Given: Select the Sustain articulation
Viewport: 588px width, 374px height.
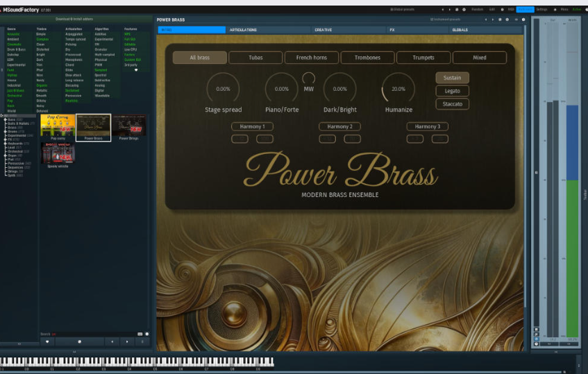Looking at the screenshot, I should click(x=452, y=78).
